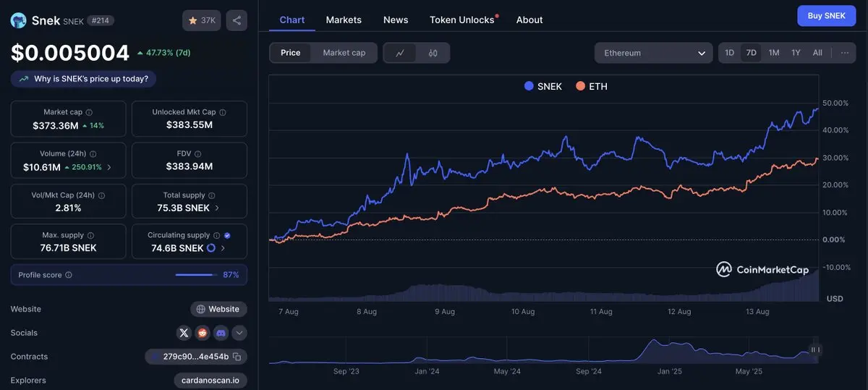This screenshot has width=868, height=390.
Task: Expand Volume (24h) details chevron
Action: click(109, 167)
